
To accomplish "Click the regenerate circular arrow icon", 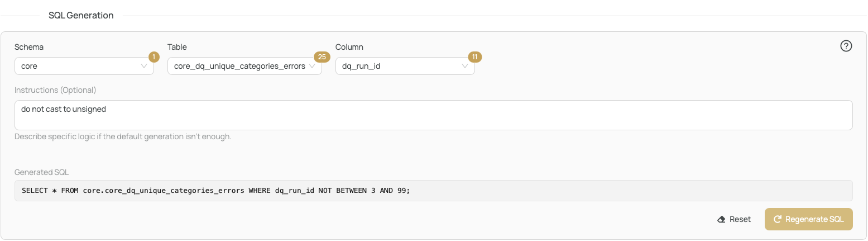I will [777, 219].
